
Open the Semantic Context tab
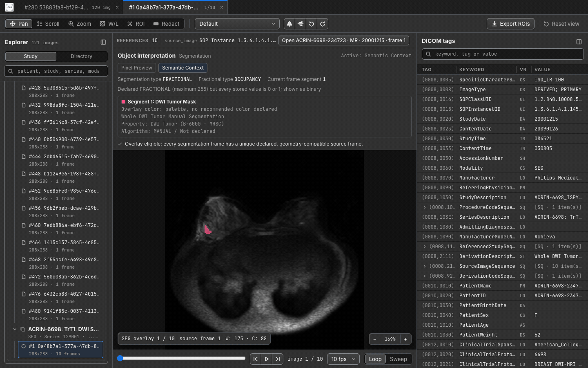pos(183,68)
